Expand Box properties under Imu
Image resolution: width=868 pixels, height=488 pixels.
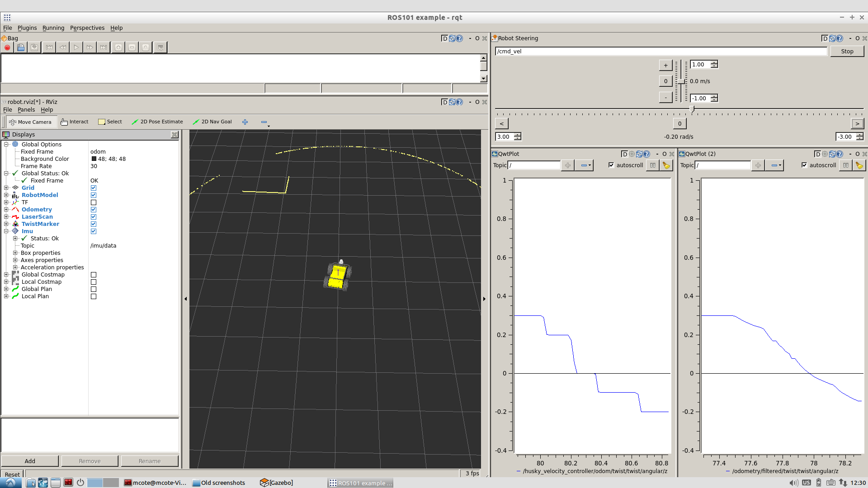(x=15, y=253)
